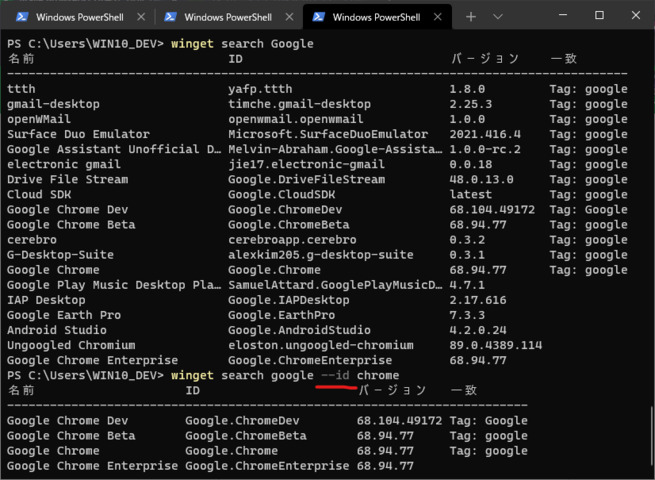Screen dimensions: 655x480
Task: Click the PowerShell icon on the active third tab
Action: 318,17
